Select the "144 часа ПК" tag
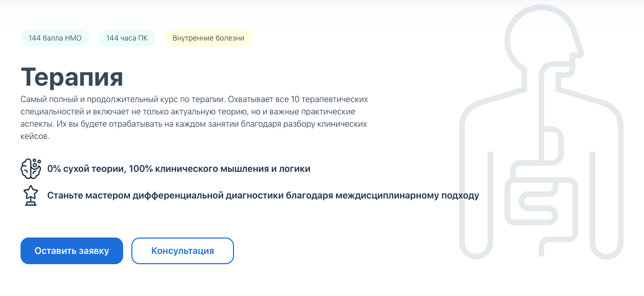644x296 pixels. 127,38
